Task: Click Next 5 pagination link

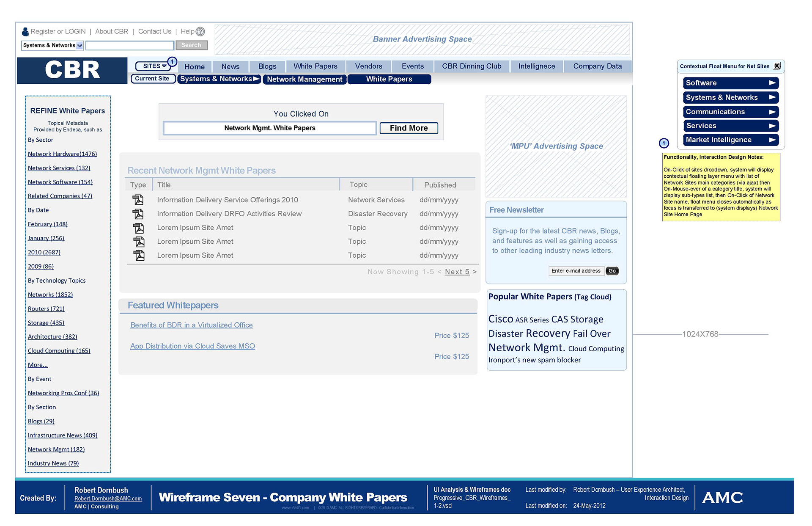Action: coord(457,272)
